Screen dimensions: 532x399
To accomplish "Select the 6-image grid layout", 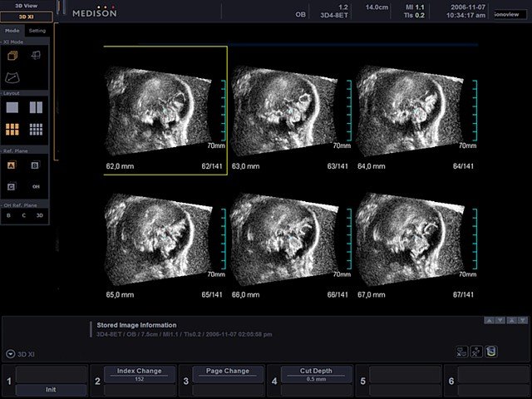I will click(12, 129).
